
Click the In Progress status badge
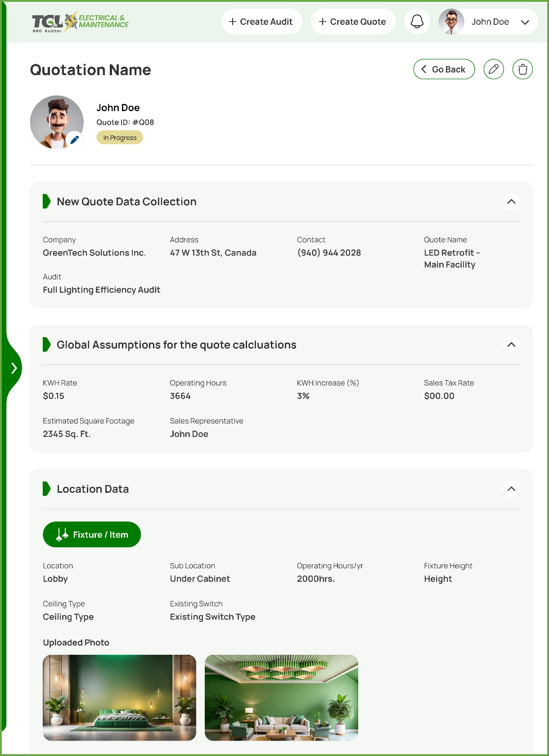(x=120, y=138)
